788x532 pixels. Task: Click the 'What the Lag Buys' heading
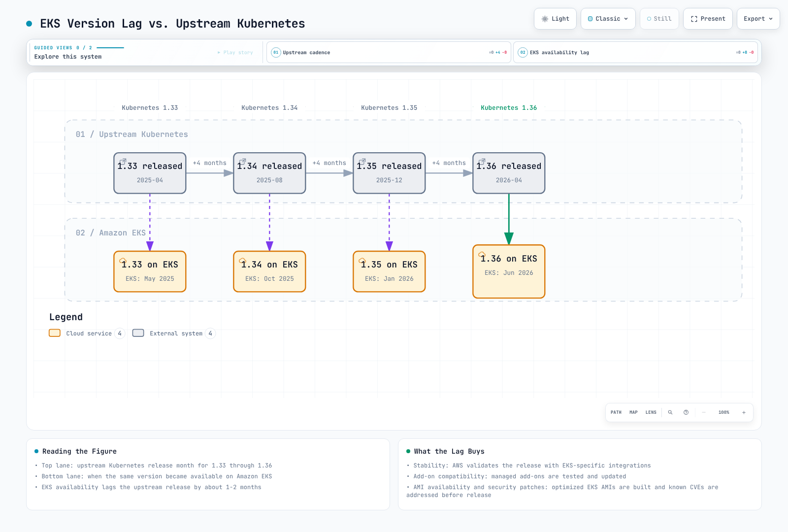[449, 451]
